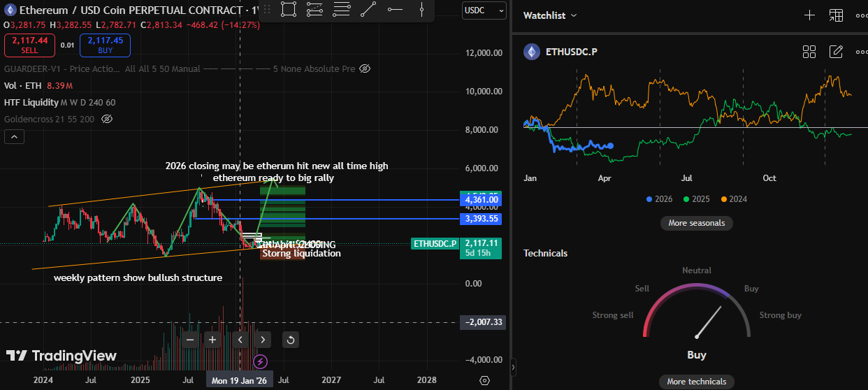Move chart right with arrow button

point(262,340)
